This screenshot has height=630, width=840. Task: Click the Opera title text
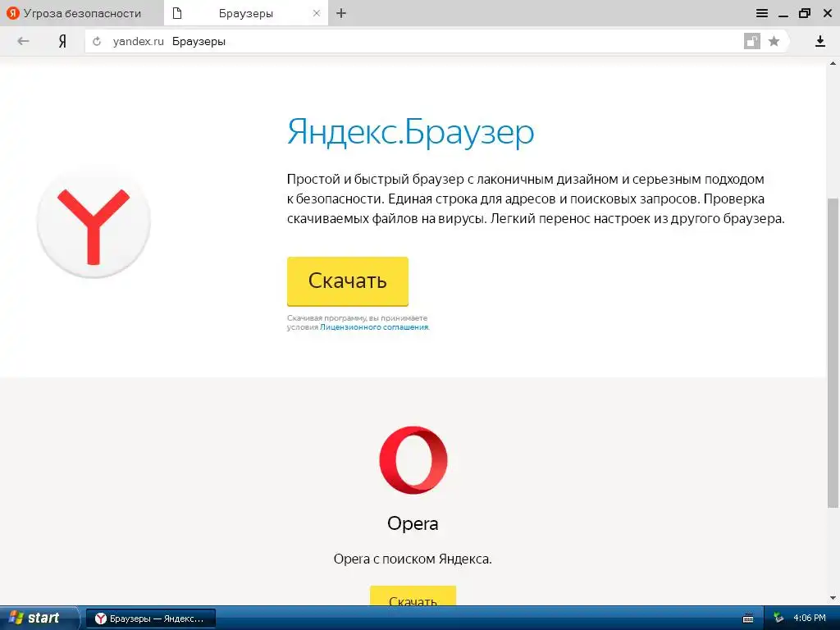click(x=413, y=523)
